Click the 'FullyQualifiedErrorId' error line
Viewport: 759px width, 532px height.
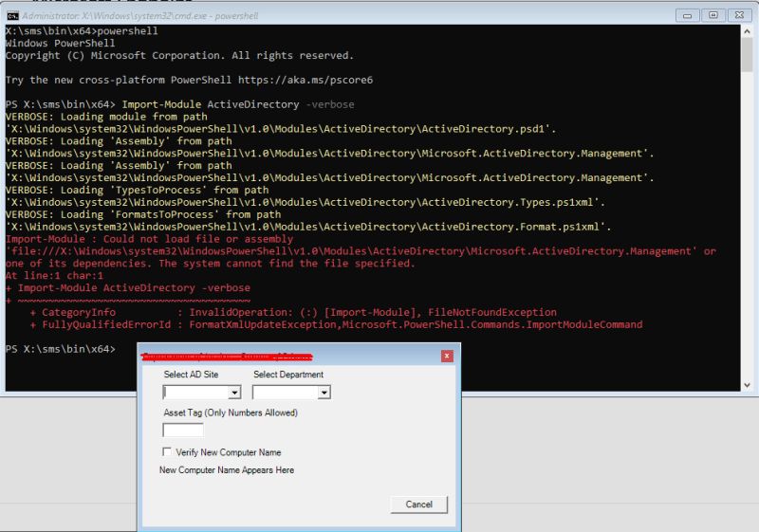point(337,324)
